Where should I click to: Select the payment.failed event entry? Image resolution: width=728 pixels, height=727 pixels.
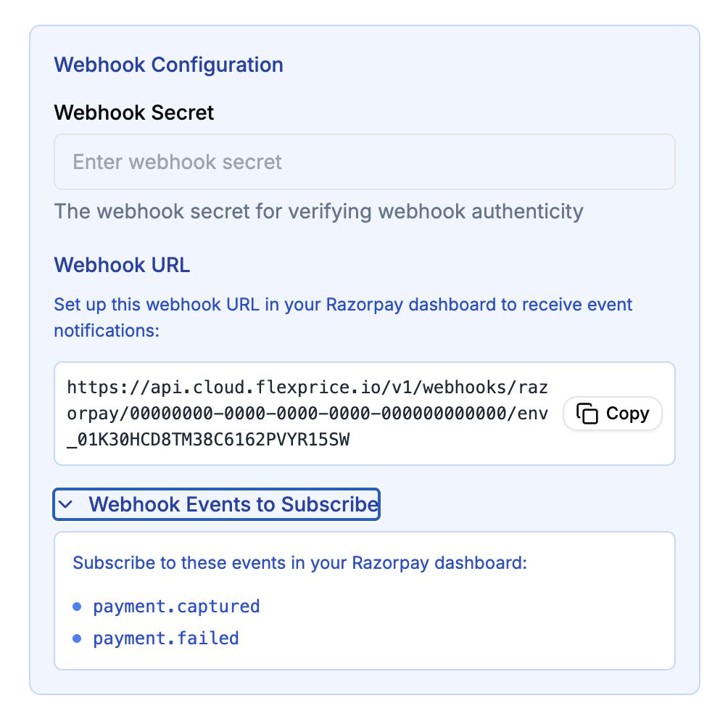165,638
